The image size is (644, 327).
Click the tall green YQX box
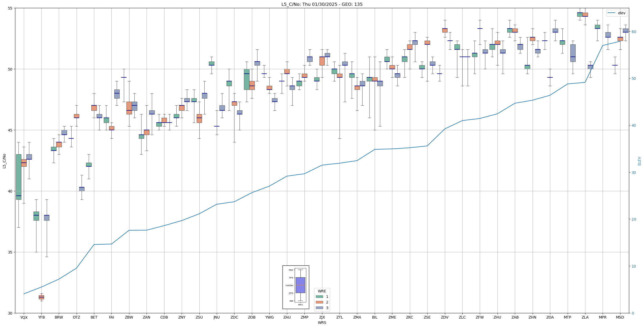[x=18, y=176]
